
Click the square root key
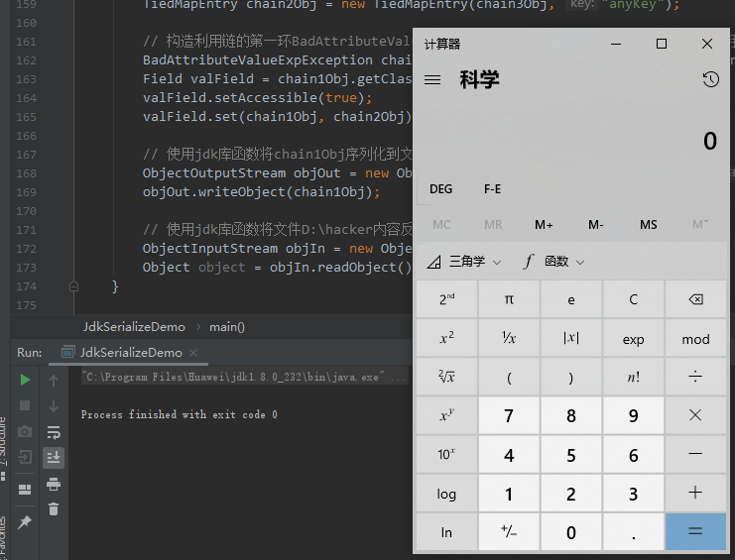(x=446, y=377)
